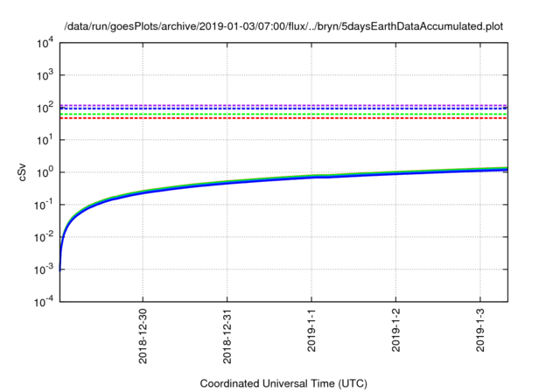Click the Coordinated Universal Time axis title
Viewport: 560px width, 392px height.
pyautogui.click(x=283, y=383)
